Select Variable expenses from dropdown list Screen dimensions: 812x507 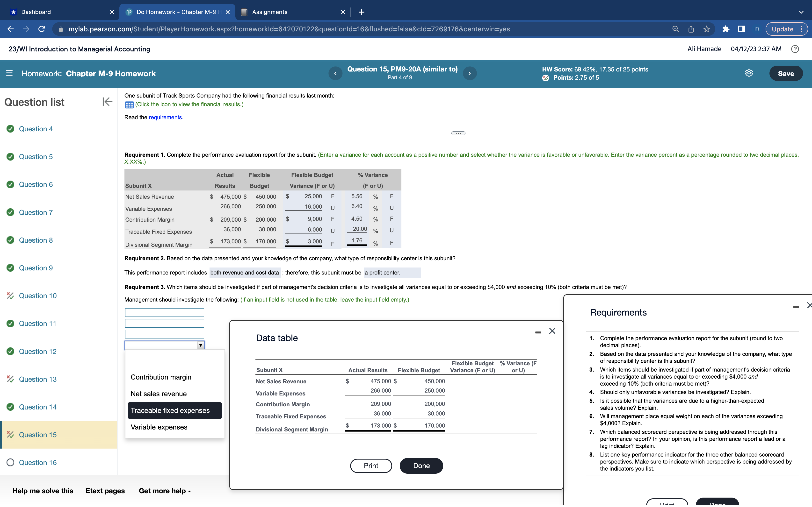click(x=159, y=427)
